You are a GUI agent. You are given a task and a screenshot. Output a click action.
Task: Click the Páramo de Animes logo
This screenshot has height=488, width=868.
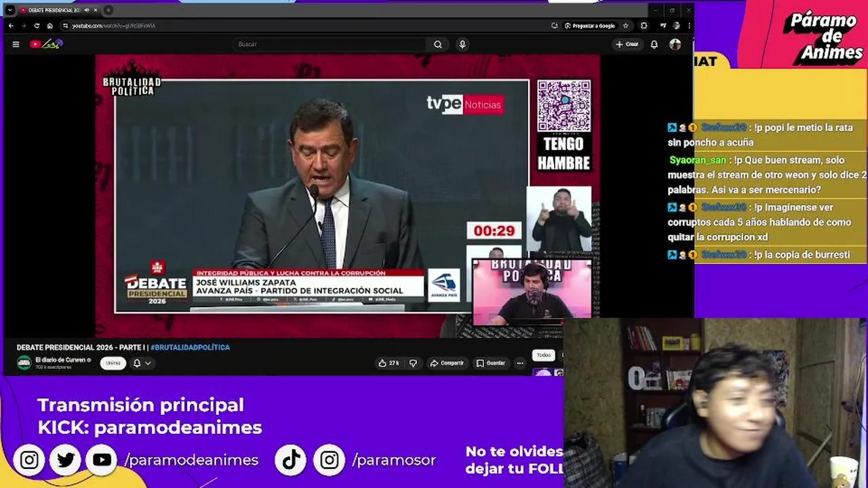point(822,37)
